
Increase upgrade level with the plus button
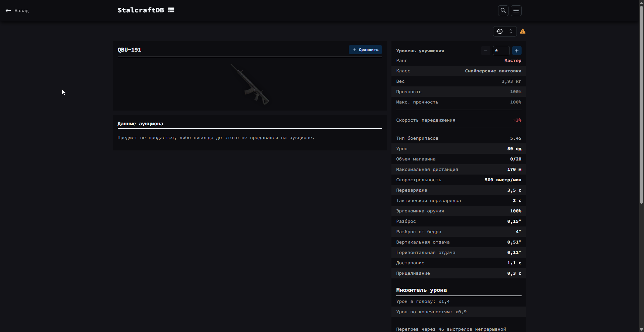[x=517, y=51]
